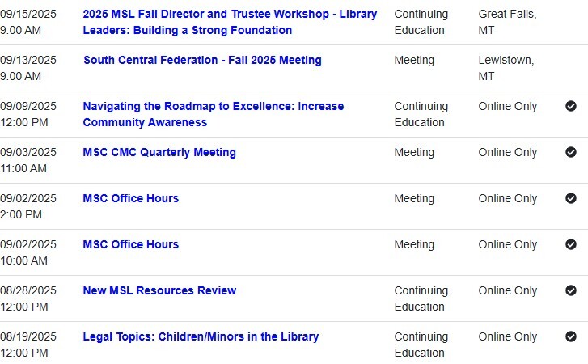Click Meeting type for South Central Federation row
Image resolution: width=588 pixels, height=364 pixels.
[x=414, y=60]
